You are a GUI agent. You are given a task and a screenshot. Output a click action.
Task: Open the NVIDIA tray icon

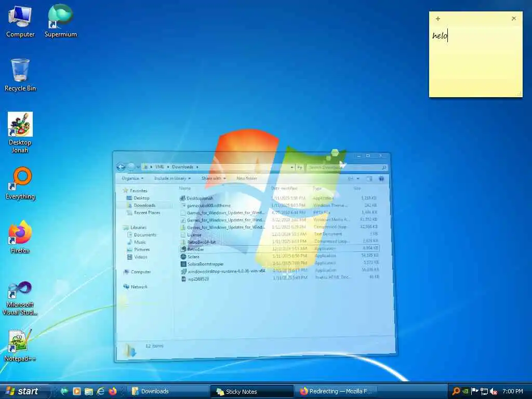[466, 391]
